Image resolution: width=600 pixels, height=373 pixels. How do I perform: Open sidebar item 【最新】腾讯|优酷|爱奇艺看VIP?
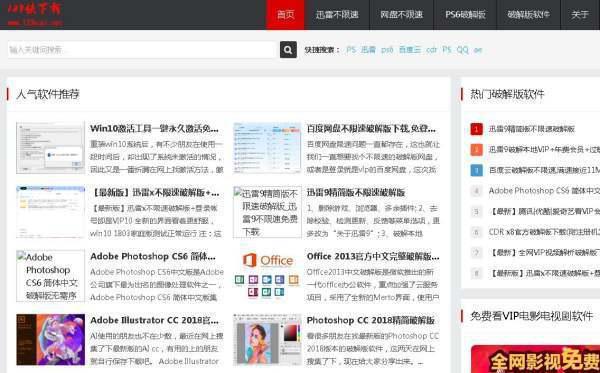[544, 211]
